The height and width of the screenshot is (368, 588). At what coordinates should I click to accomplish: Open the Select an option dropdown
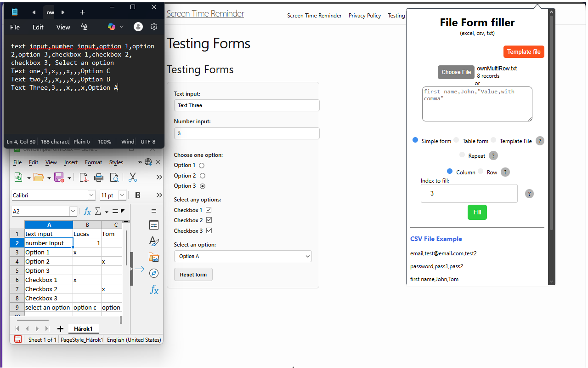tap(243, 256)
